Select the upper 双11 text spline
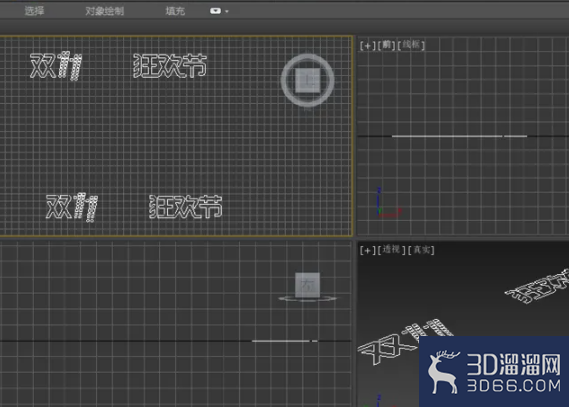This screenshot has height=407, width=569. tap(56, 66)
